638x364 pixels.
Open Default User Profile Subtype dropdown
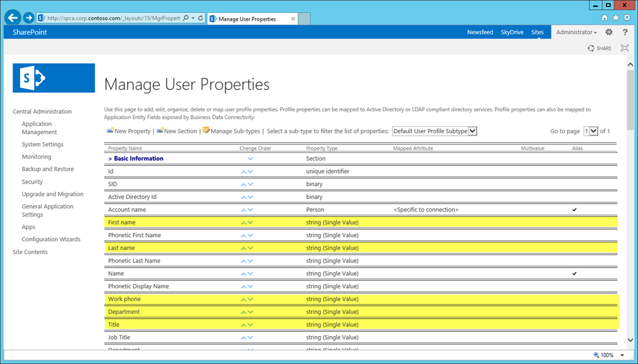pos(434,131)
